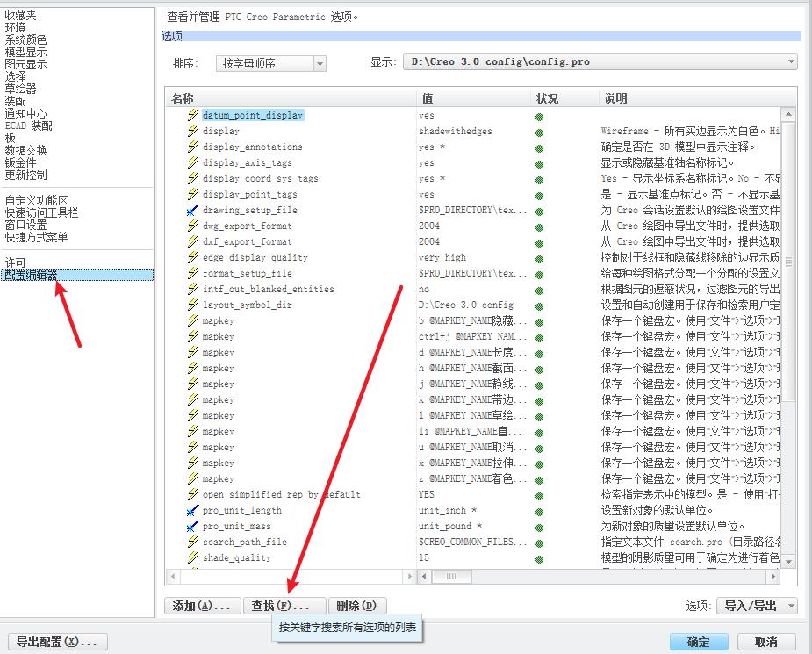This screenshot has width=812, height=654.
Task: Click green status dot for display row
Action: (x=539, y=133)
